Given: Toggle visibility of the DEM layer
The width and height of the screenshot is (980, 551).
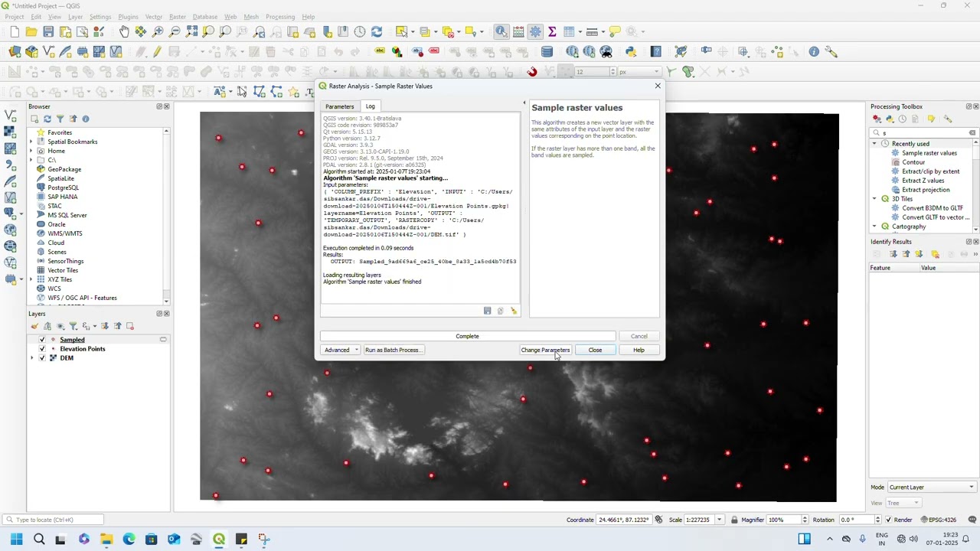Looking at the screenshot, I should pyautogui.click(x=42, y=358).
